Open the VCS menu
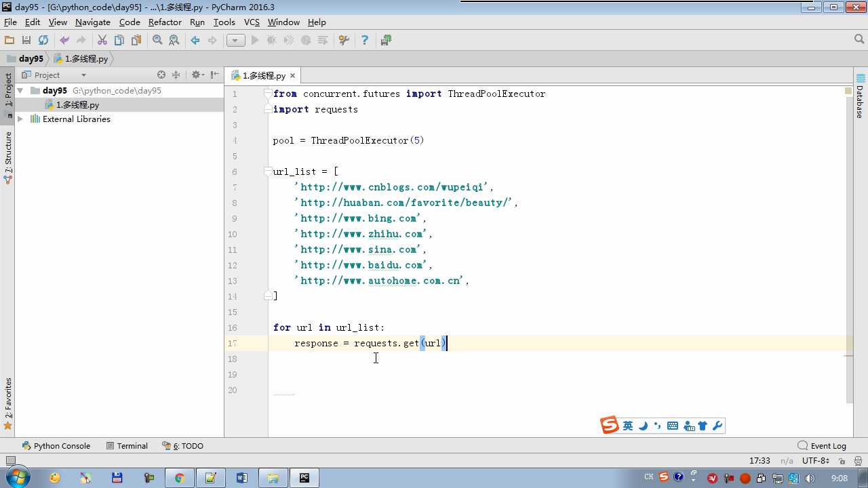Image resolution: width=868 pixels, height=488 pixels. pos(252,22)
